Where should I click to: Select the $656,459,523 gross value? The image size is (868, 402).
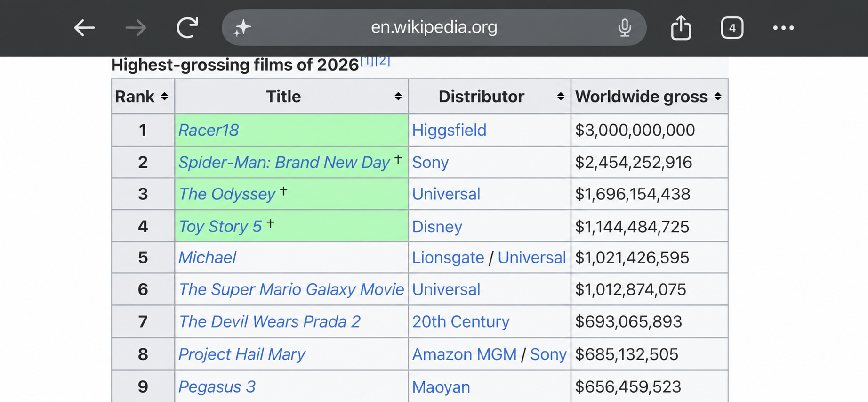point(628,386)
